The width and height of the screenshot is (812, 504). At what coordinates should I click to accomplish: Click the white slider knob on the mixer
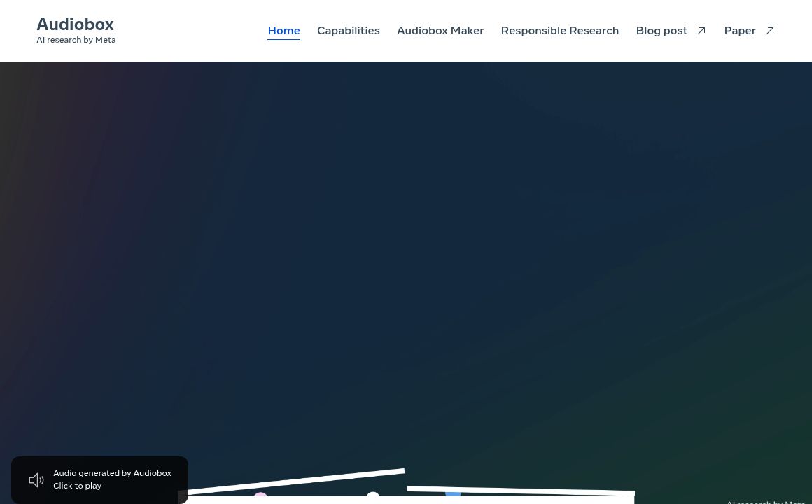coord(373,497)
